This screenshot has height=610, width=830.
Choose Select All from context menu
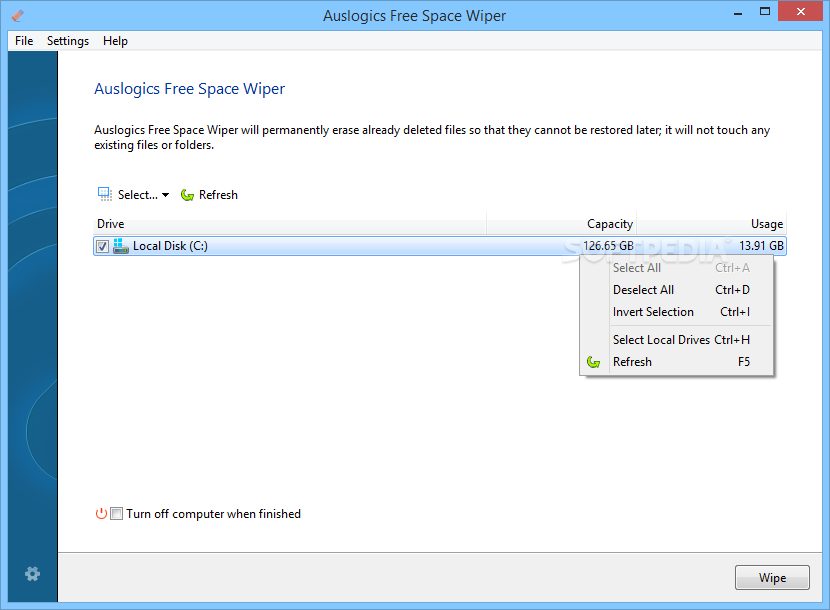676,268
